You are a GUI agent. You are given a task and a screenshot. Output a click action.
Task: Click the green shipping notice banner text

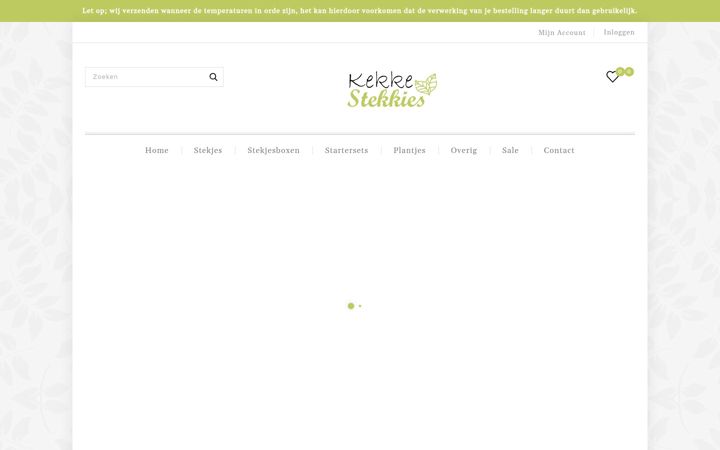360,11
